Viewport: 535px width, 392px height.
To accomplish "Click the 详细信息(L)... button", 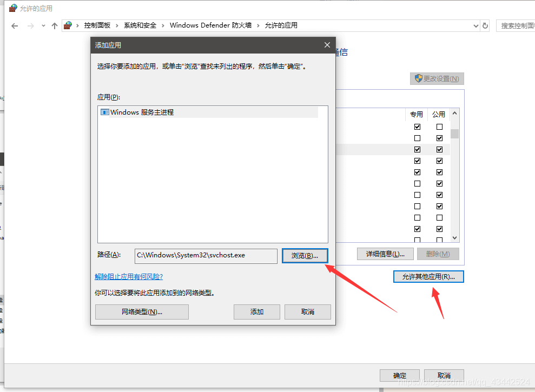I will (385, 254).
